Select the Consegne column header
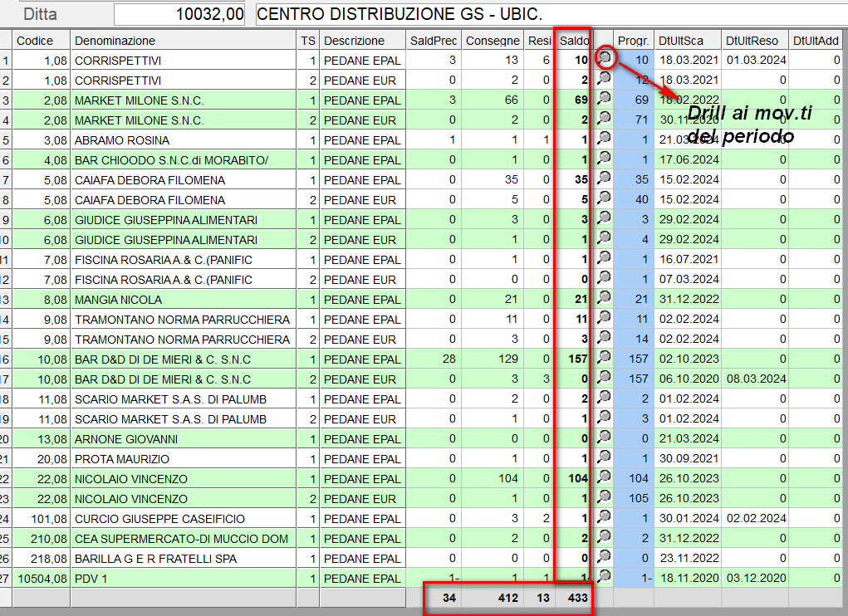Viewport: 848px width, 616px height. tap(493, 40)
